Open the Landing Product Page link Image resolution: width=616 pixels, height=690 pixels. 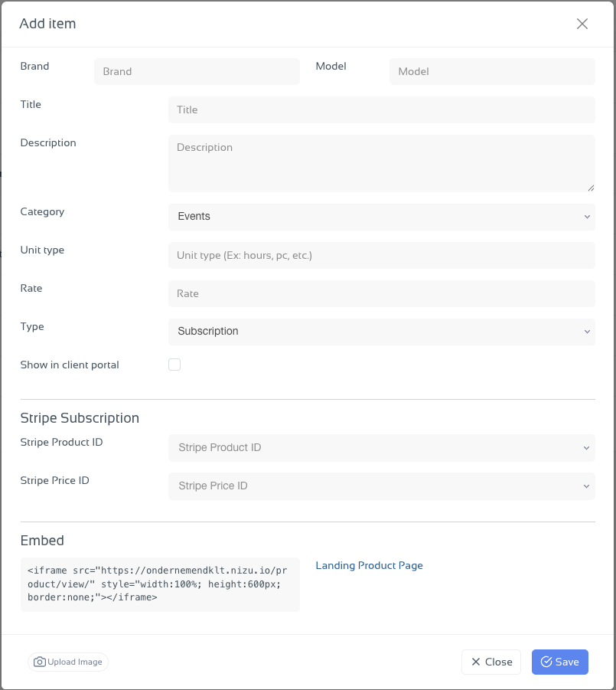(x=369, y=565)
